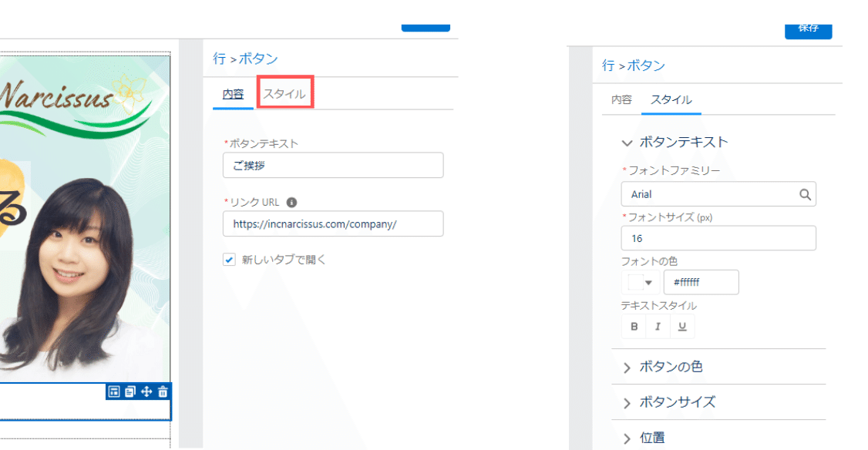Image resolution: width=868 pixels, height=450 pixels.
Task: Click the white font color swatch
Action: 635,282
